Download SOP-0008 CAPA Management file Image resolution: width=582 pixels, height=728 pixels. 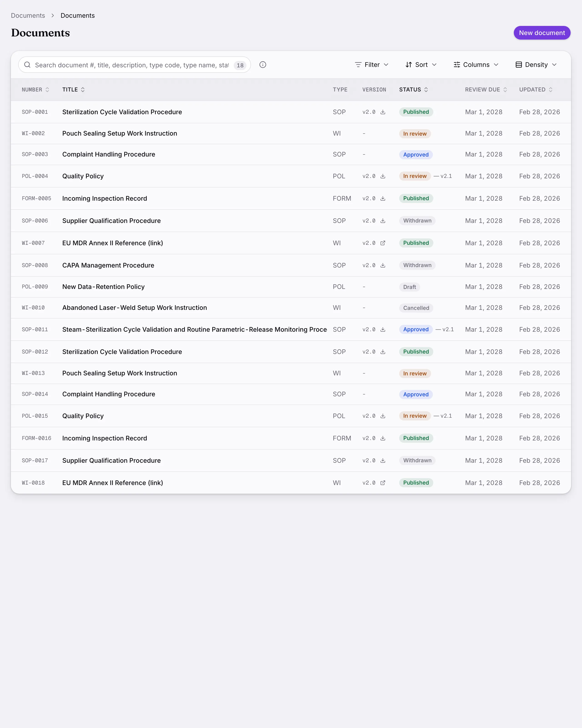point(383,265)
